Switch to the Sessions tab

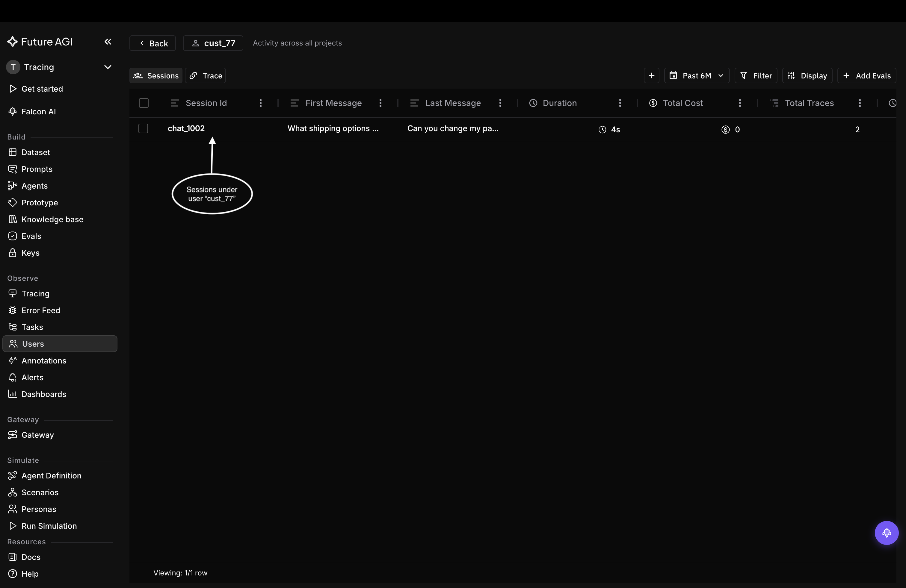click(x=156, y=75)
